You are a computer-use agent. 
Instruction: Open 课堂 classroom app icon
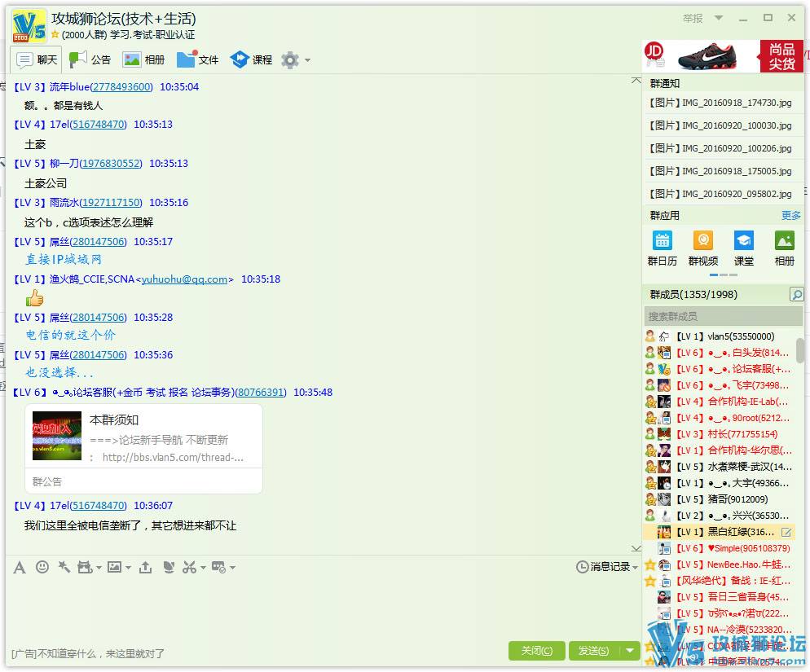(x=743, y=248)
